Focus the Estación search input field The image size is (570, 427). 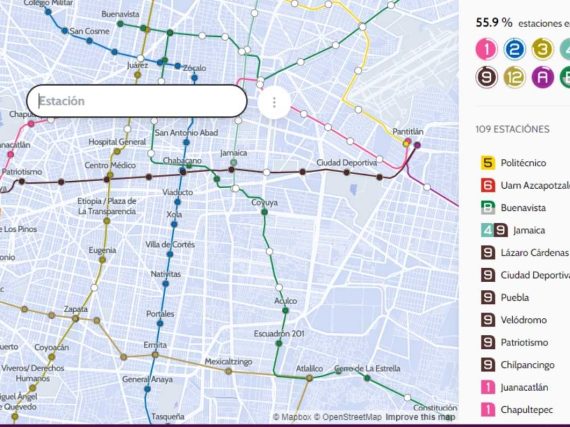(137, 101)
